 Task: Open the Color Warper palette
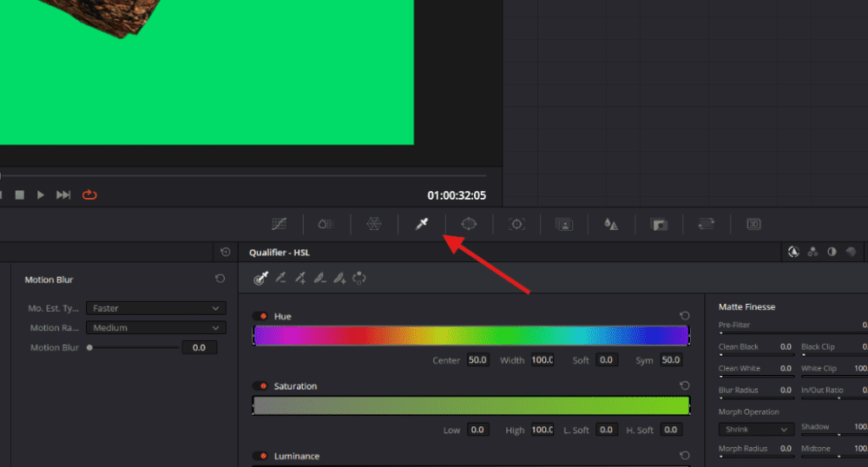tap(374, 224)
